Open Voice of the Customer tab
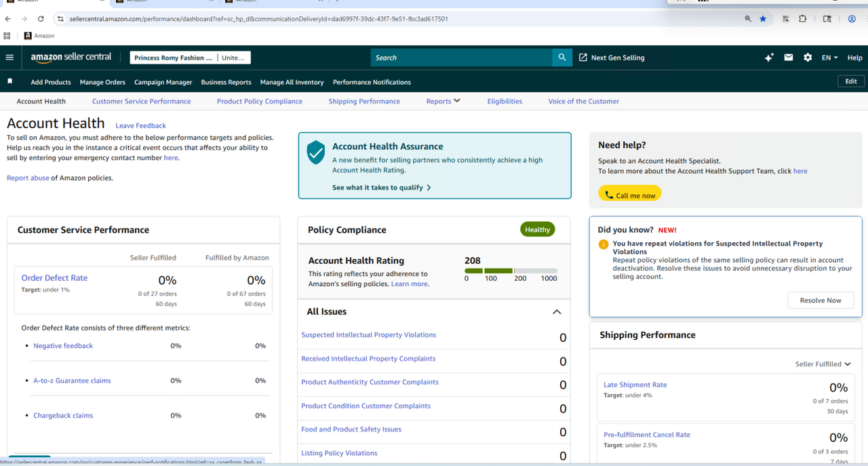Viewport: 868px width, 466px height. coord(583,101)
